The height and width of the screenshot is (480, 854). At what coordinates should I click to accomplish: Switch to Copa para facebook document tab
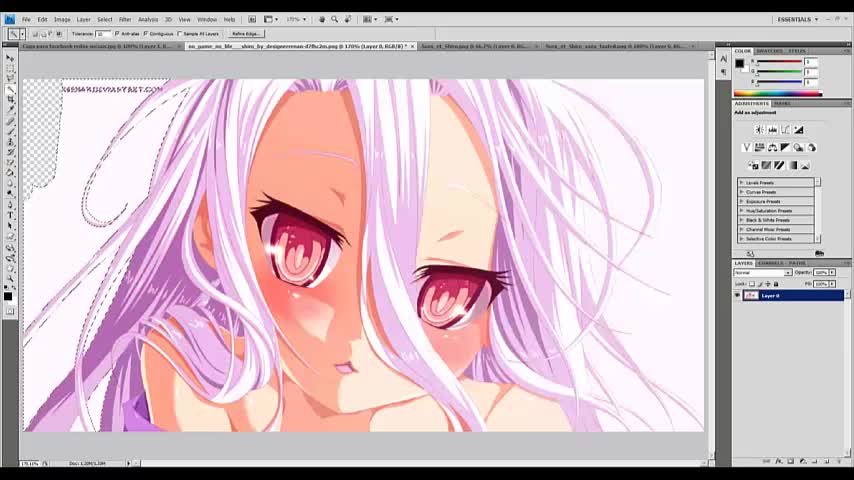click(101, 47)
